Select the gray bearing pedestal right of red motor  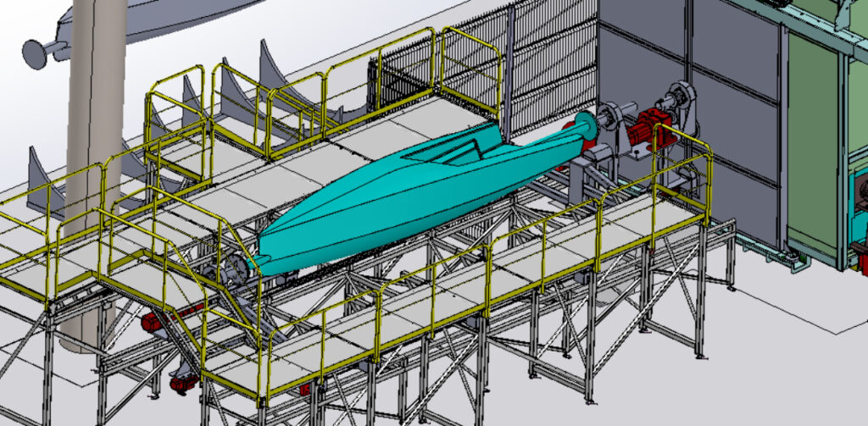683,106
